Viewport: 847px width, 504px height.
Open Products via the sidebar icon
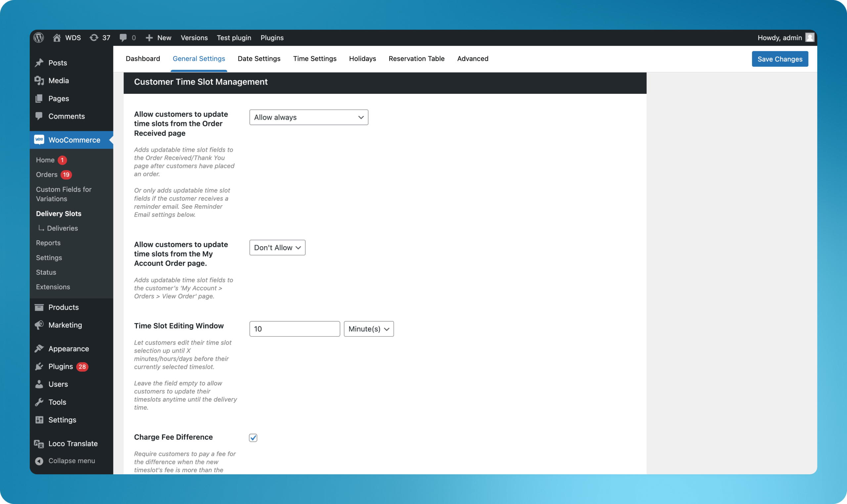(x=39, y=307)
